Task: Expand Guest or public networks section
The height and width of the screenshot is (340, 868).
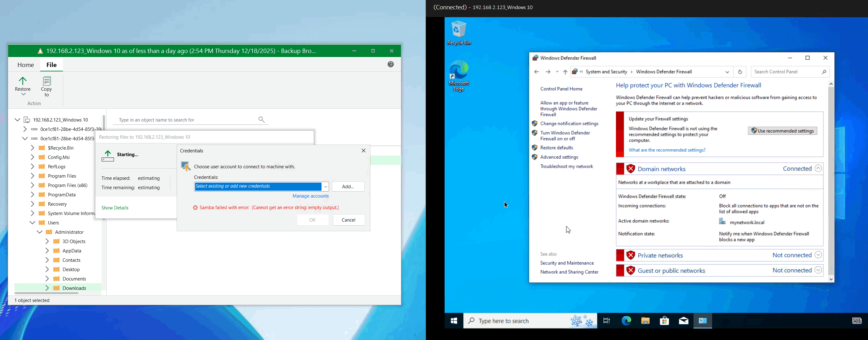Action: [x=818, y=270]
